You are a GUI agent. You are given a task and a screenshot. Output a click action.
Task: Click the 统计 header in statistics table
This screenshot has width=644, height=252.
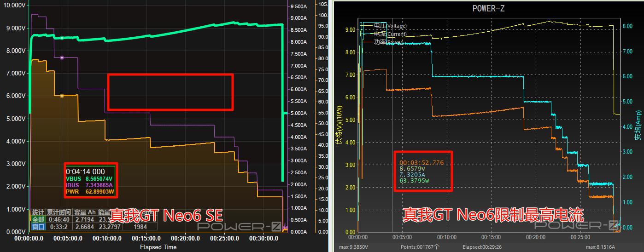point(38,212)
